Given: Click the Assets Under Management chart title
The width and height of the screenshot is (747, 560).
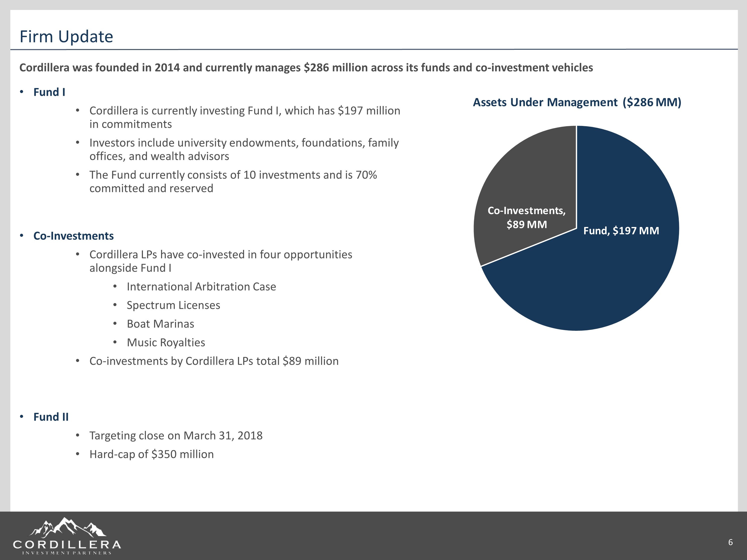Looking at the screenshot, I should coord(577,102).
